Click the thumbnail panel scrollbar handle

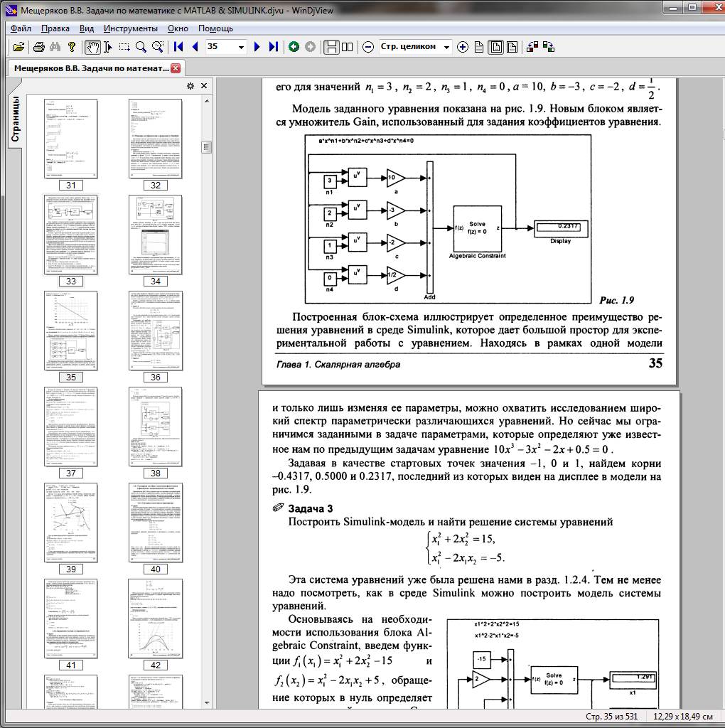[x=207, y=147]
